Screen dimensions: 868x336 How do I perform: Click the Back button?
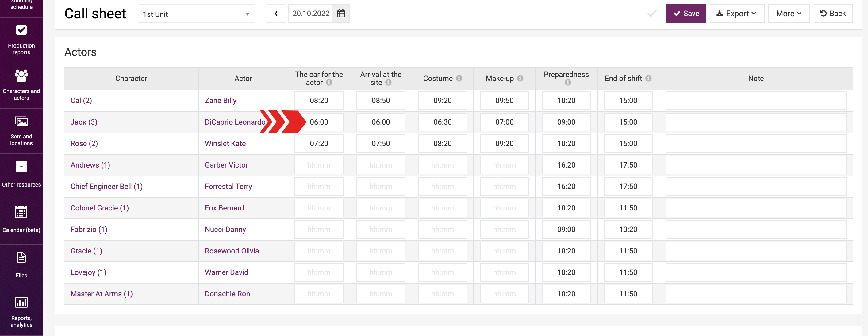[x=833, y=14]
